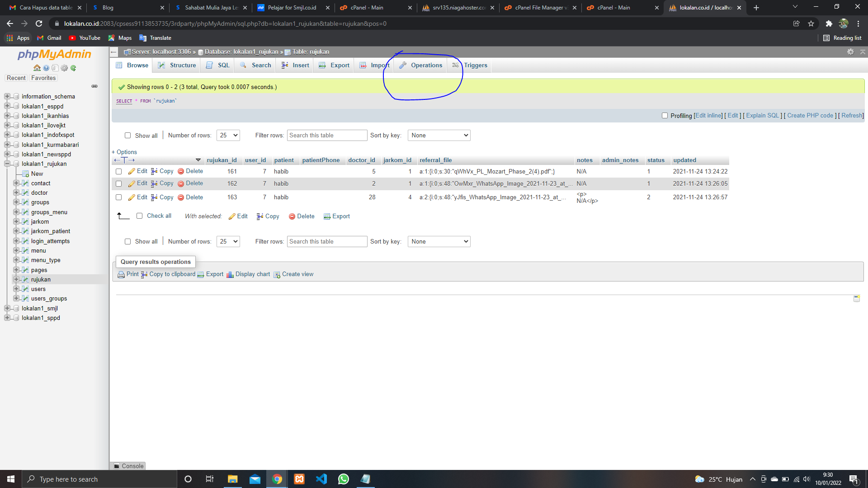The height and width of the screenshot is (488, 868).
Task: Tick the top Show all checkbox
Action: [127, 136]
